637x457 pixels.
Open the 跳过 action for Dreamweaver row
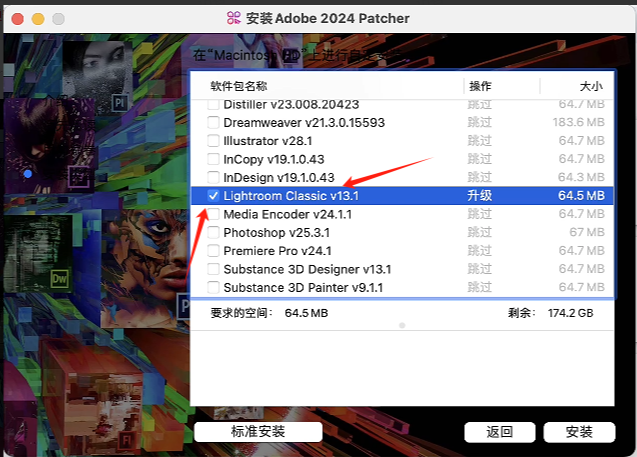click(x=479, y=122)
